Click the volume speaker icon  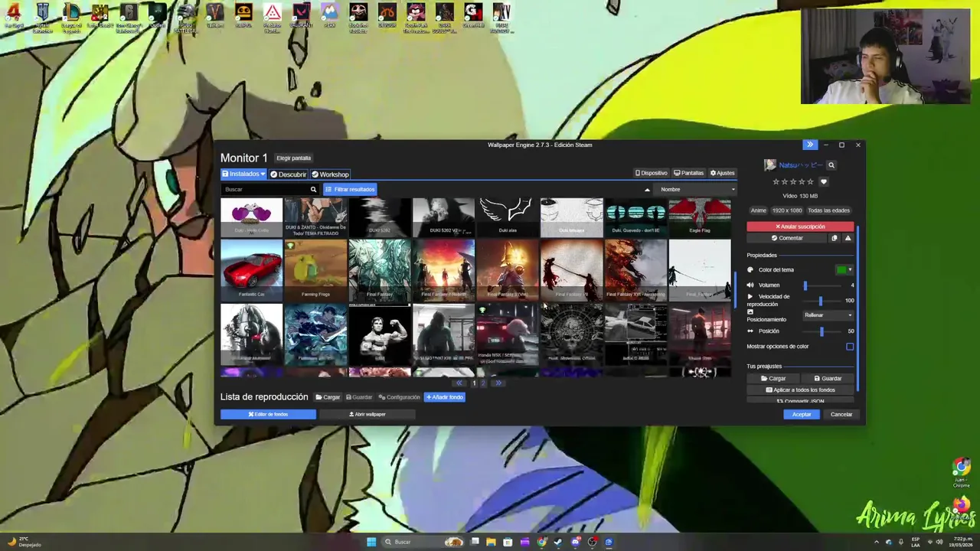(750, 285)
